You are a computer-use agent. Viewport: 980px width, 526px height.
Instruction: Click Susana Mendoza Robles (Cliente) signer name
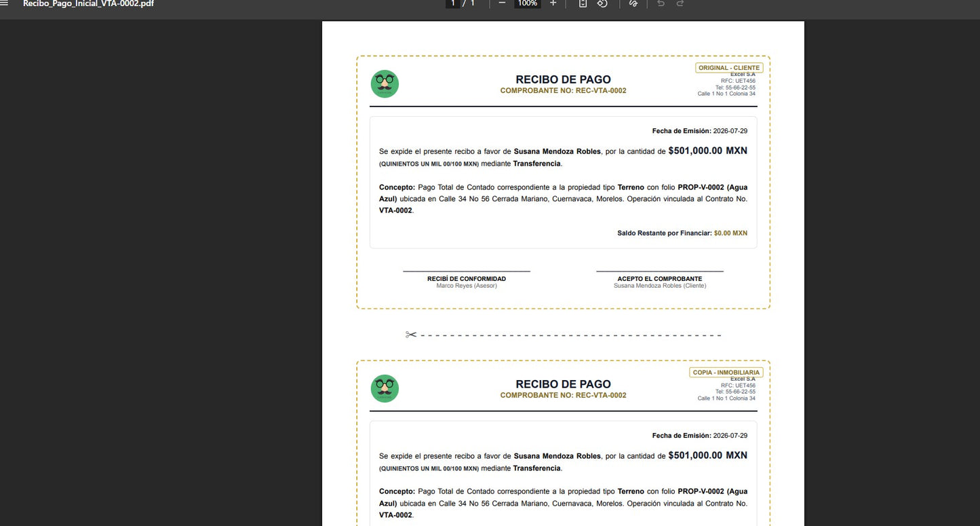click(x=660, y=286)
